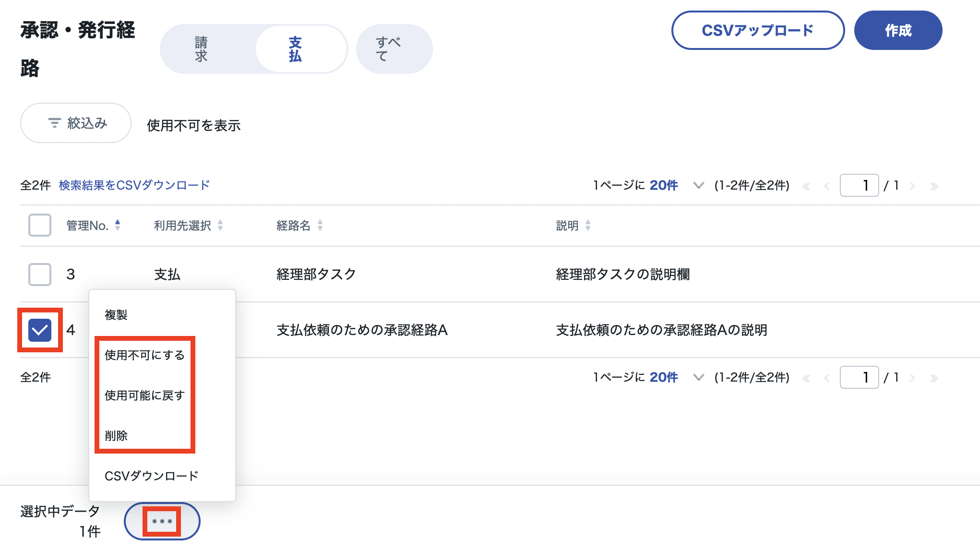Click route name 支払依頼のための承認経路A
This screenshot has height=551, width=980.
click(x=362, y=330)
